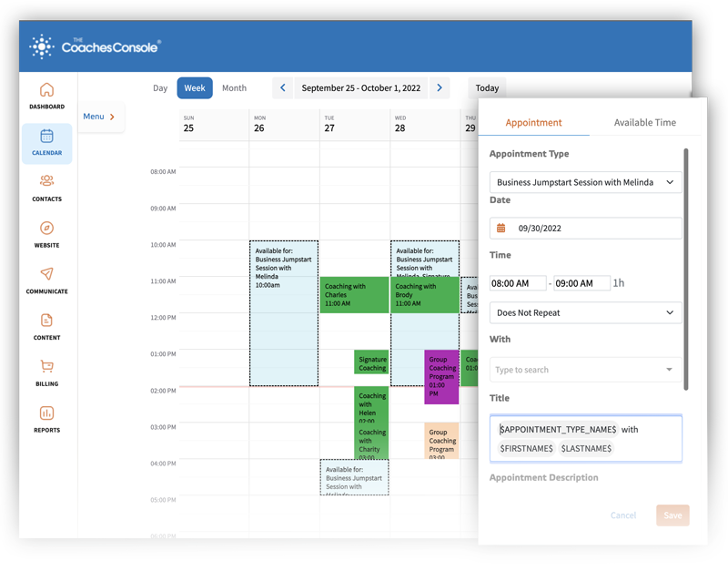Click the $FIRSTNAME$ tag in title

coord(526,448)
